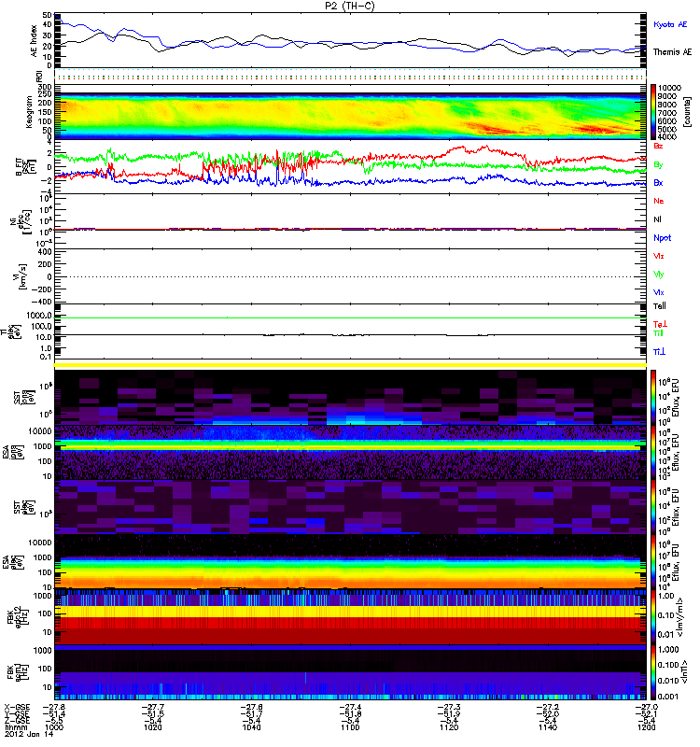Image resolution: width=700 pixels, height=747 pixels.
Task: Click the green 'Viy' velocity legend label
Action: [x=659, y=275]
